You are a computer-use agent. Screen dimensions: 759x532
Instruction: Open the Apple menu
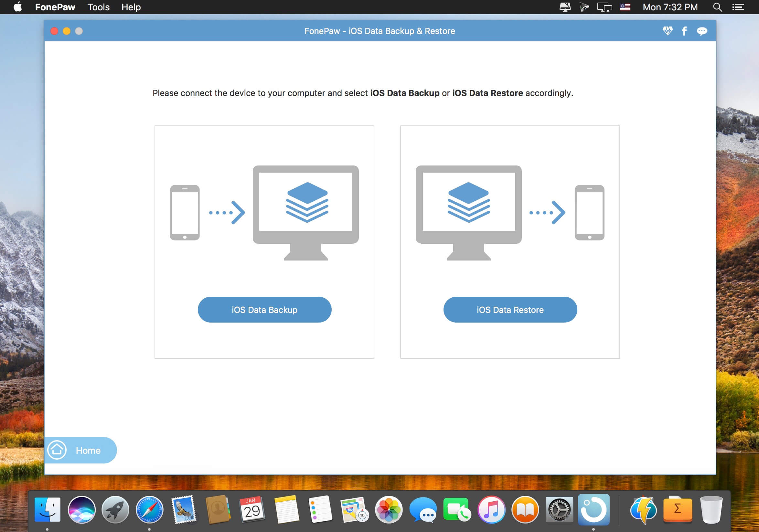[x=18, y=7]
